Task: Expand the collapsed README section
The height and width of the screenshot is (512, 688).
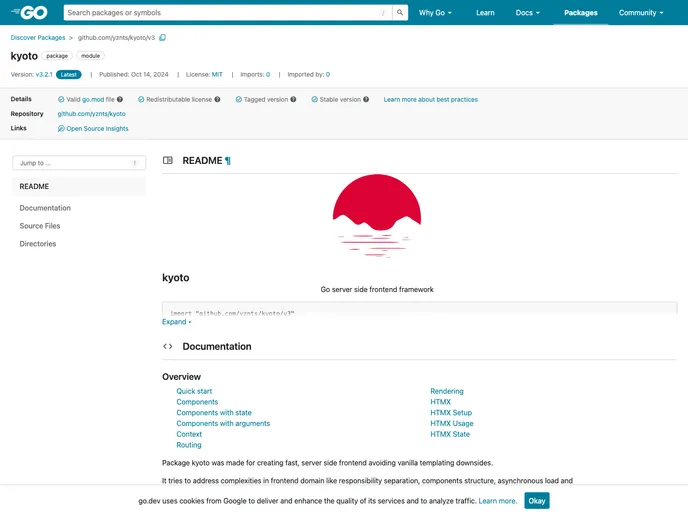Action: pos(176,322)
